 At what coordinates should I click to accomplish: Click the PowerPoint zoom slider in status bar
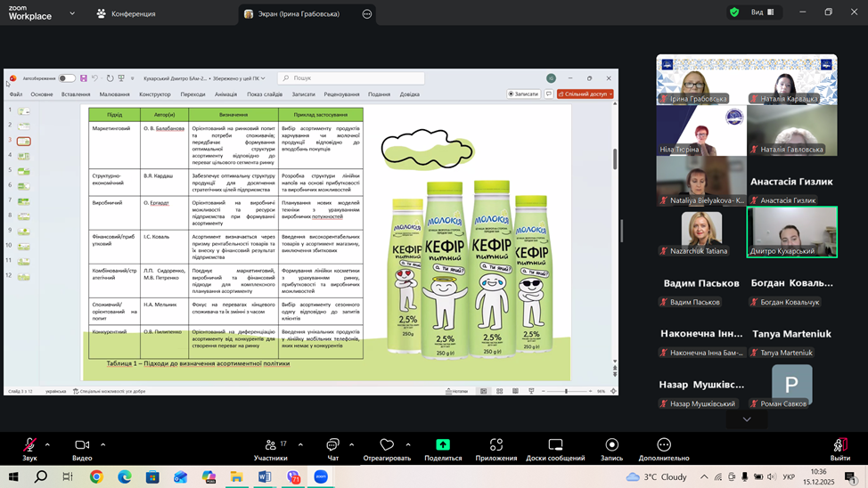coord(566,391)
